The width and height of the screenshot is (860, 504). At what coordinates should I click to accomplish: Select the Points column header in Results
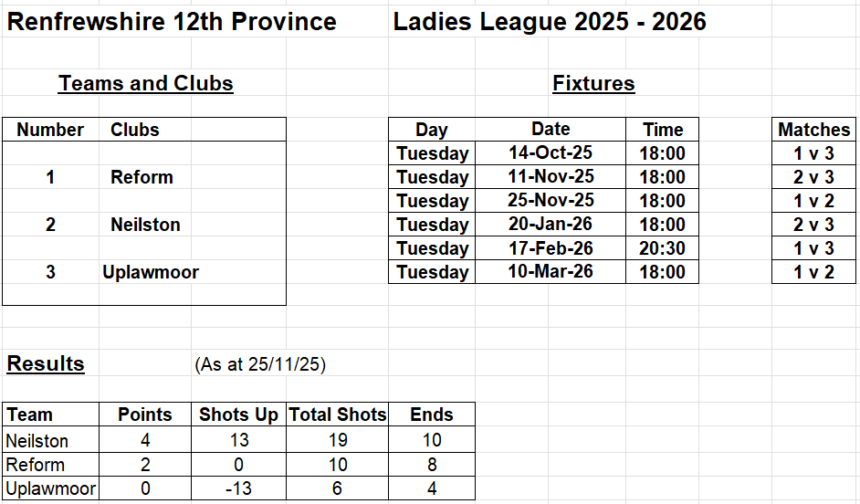(144, 415)
